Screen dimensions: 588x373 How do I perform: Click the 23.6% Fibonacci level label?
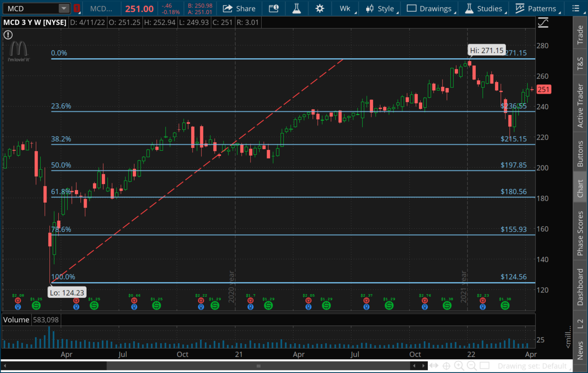point(61,106)
